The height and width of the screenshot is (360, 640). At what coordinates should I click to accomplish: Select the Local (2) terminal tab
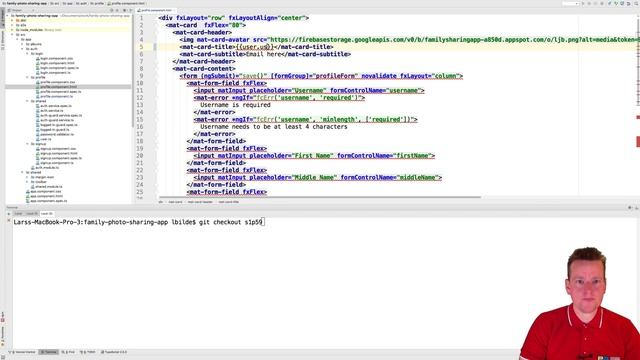click(x=47, y=213)
